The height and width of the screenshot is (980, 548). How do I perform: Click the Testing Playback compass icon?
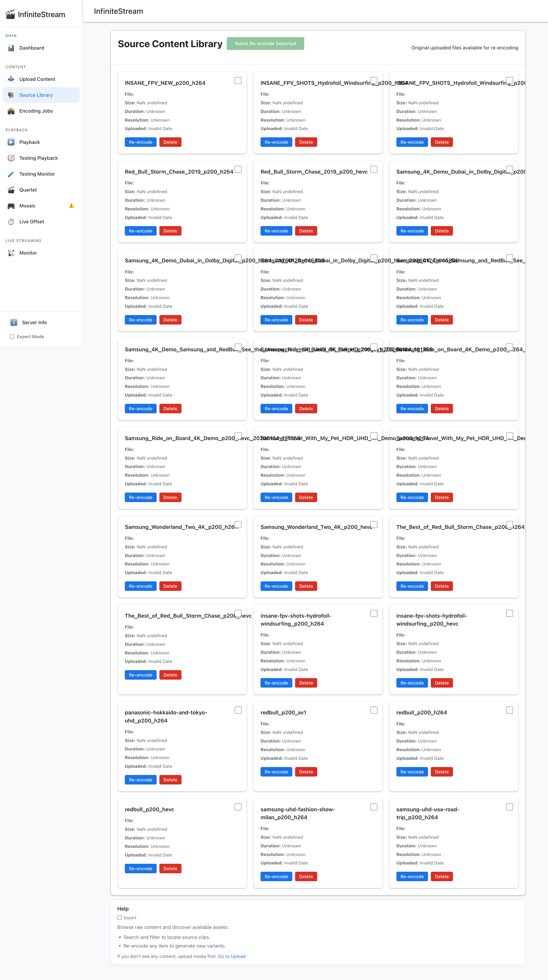(x=11, y=158)
